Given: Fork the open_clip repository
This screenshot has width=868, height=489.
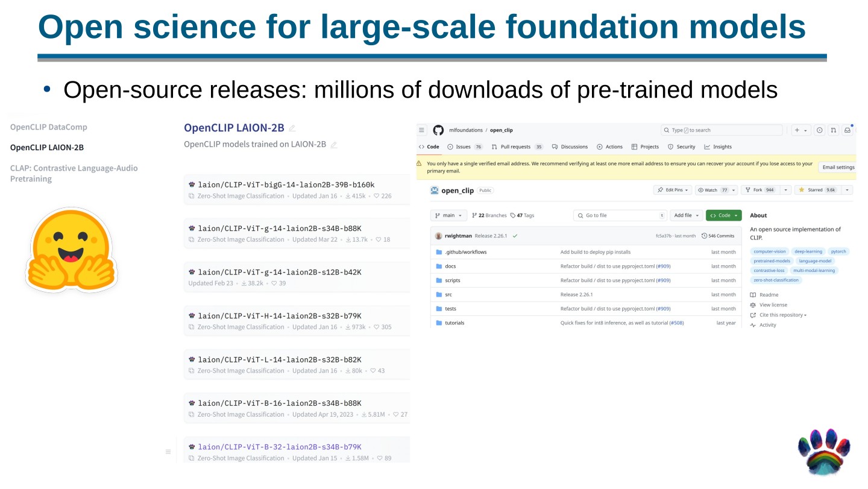Looking at the screenshot, I should [759, 190].
